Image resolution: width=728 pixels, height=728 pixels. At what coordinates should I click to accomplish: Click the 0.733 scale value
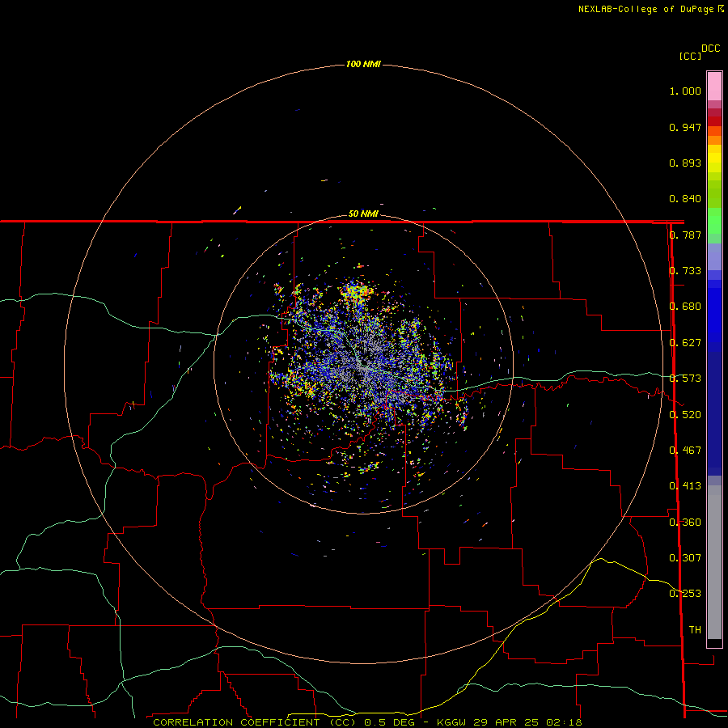click(685, 271)
